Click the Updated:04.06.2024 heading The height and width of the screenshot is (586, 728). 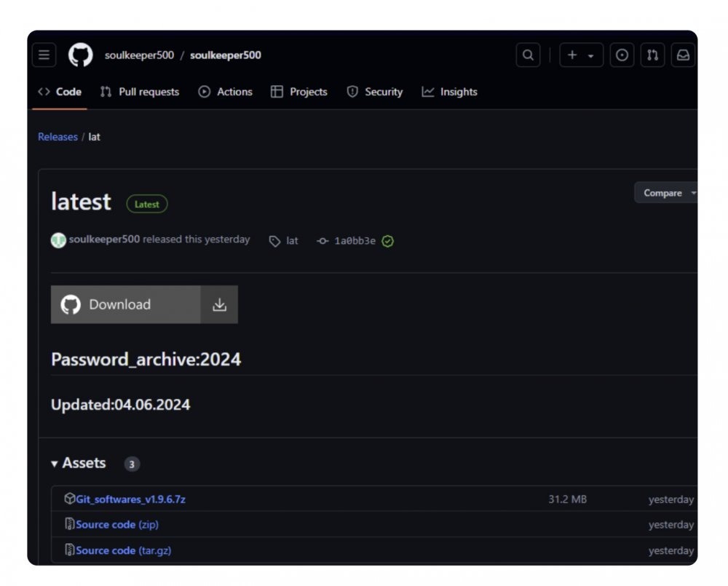point(121,405)
